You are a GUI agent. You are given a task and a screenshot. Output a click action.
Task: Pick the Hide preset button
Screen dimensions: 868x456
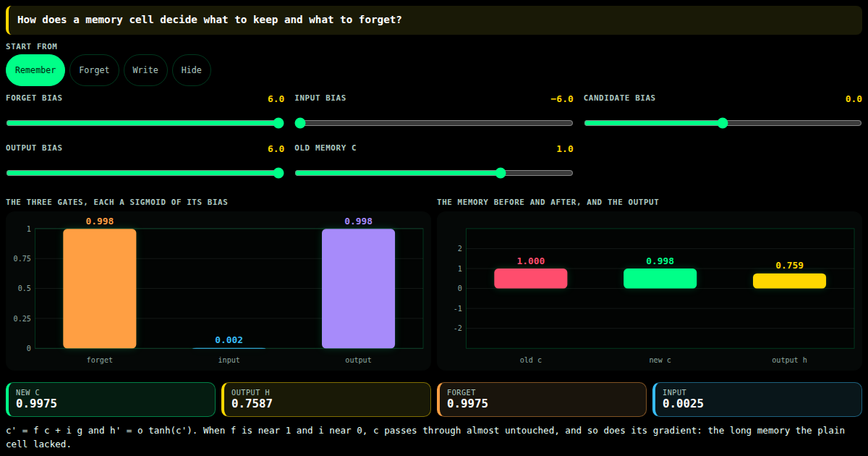[192, 70]
